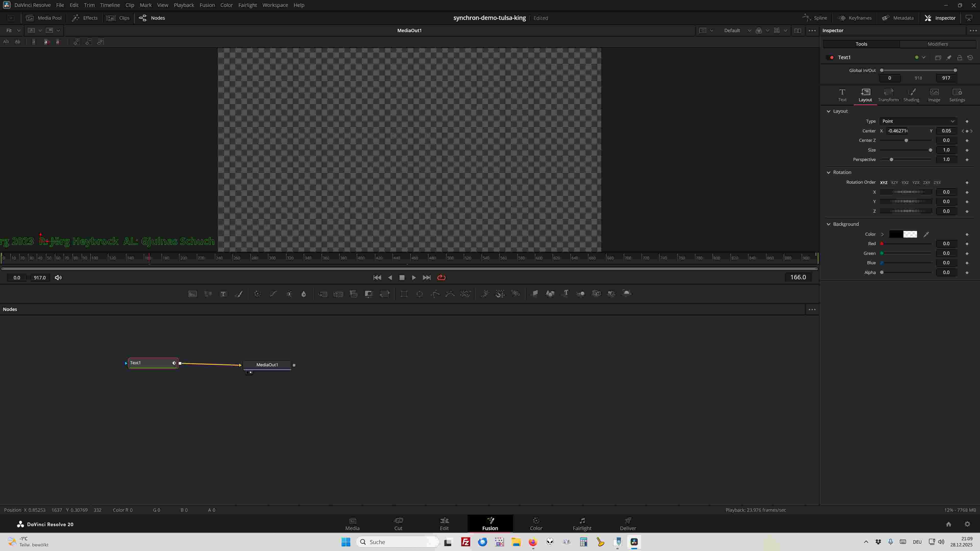Go to the Color page
The height and width of the screenshot is (551, 980).
click(536, 524)
